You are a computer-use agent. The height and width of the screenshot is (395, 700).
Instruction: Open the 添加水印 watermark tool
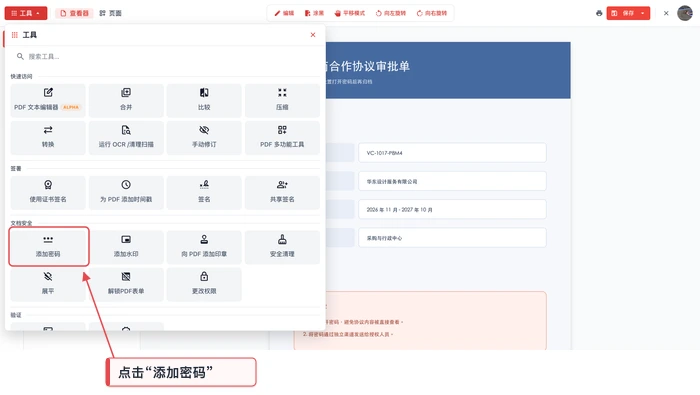point(126,247)
